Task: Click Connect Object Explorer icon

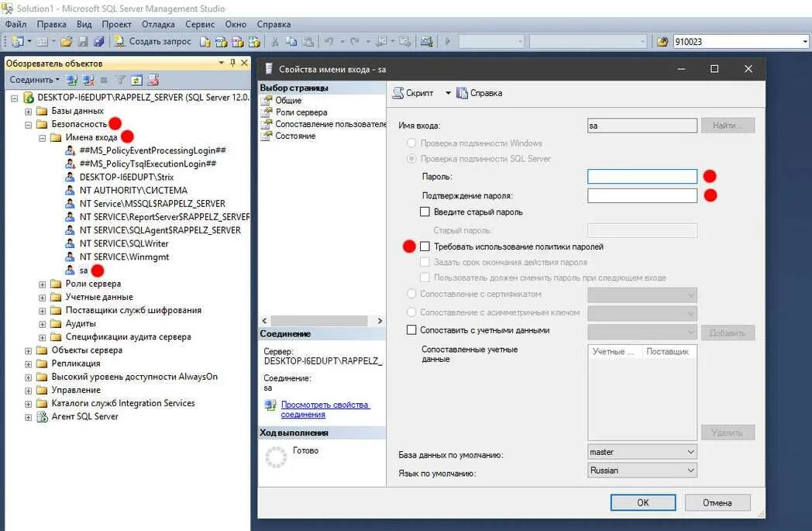Action: click(72, 81)
